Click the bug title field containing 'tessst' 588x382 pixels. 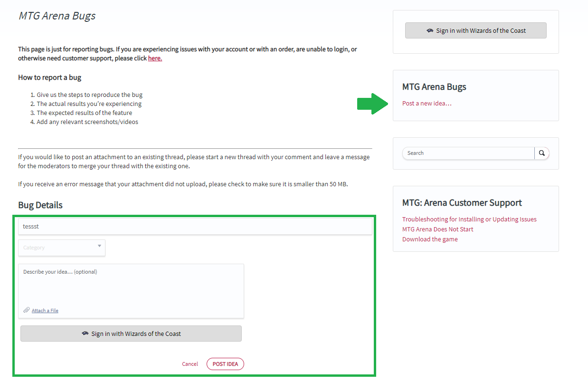[195, 227]
